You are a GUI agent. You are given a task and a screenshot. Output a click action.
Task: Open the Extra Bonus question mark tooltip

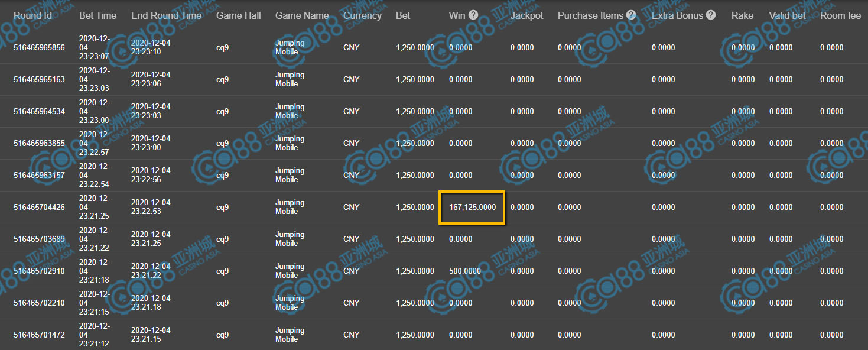(x=710, y=15)
